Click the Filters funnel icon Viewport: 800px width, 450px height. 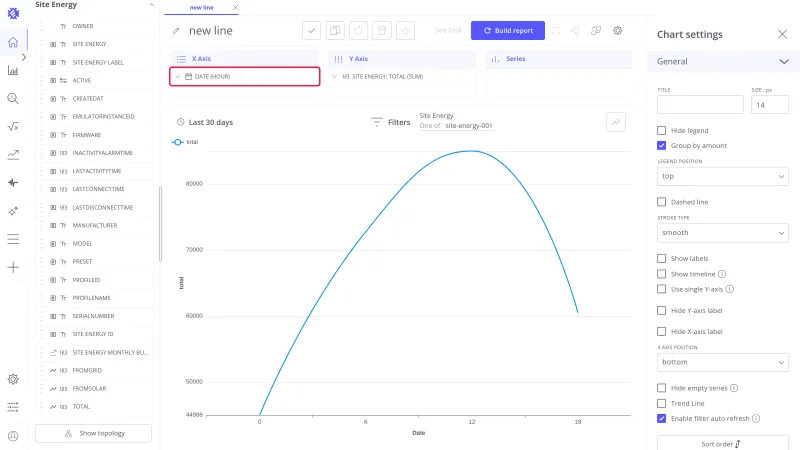point(377,122)
